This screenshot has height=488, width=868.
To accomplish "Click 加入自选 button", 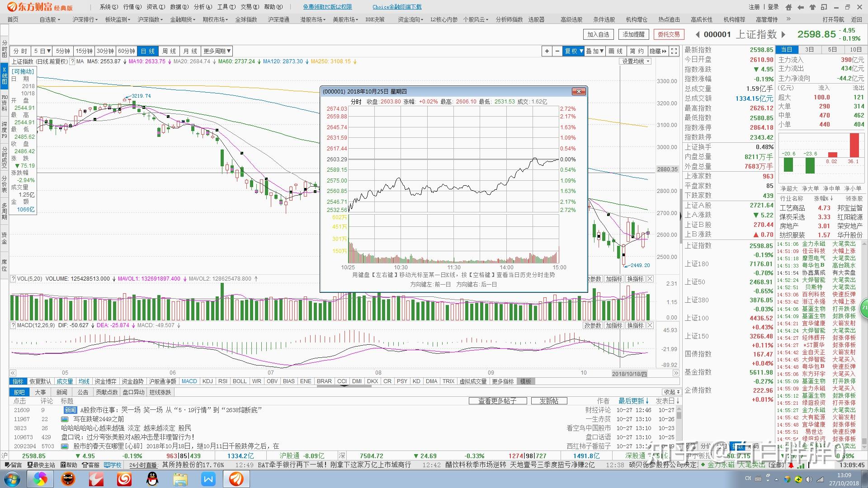I will (598, 34).
